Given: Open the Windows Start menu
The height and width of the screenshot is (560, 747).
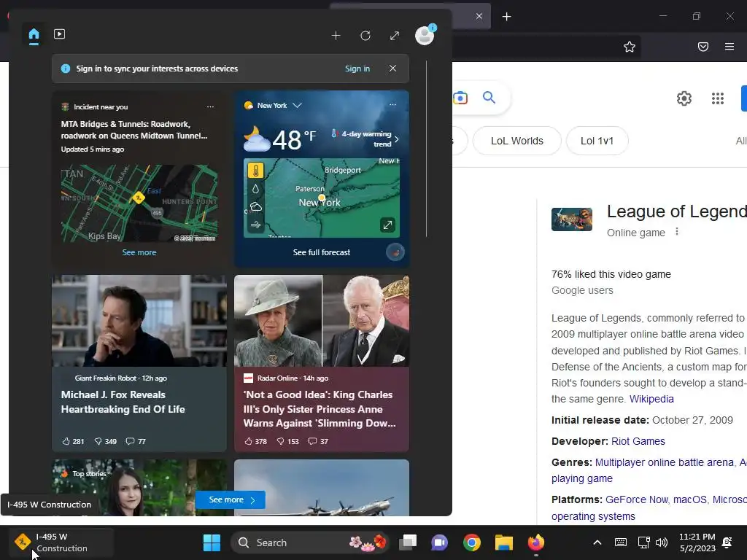Looking at the screenshot, I should 212,542.
